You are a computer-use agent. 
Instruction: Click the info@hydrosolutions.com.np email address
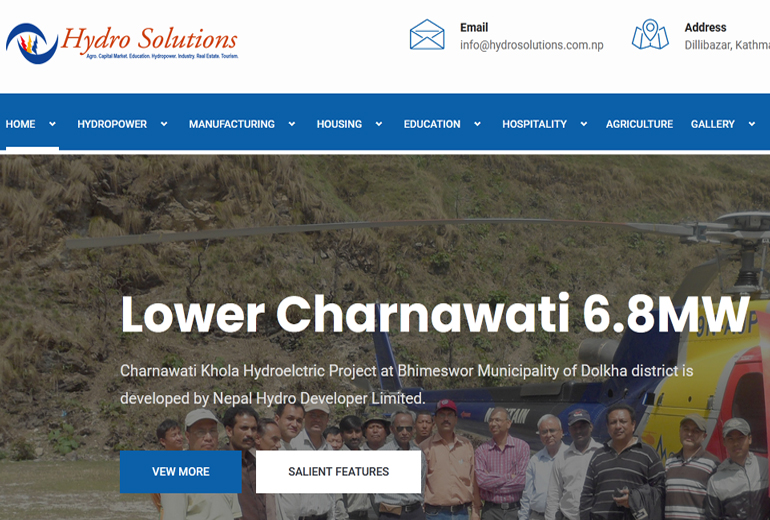click(532, 45)
